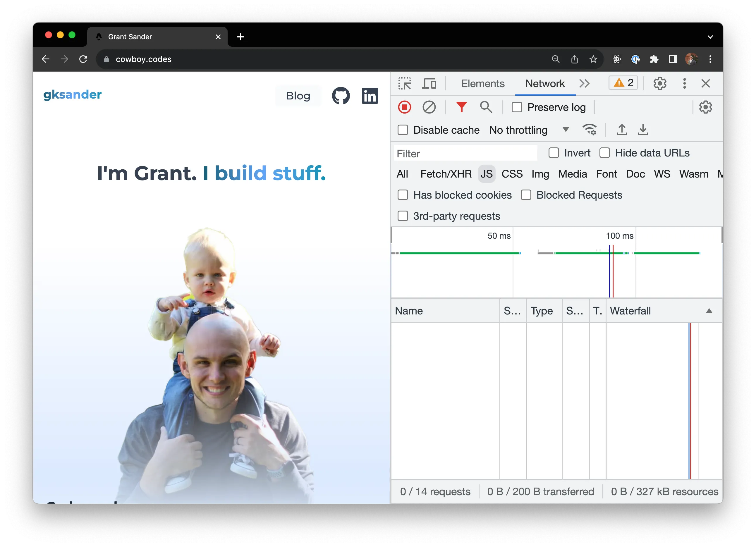756x547 pixels.
Task: Click the Name column header
Action: tap(445, 311)
